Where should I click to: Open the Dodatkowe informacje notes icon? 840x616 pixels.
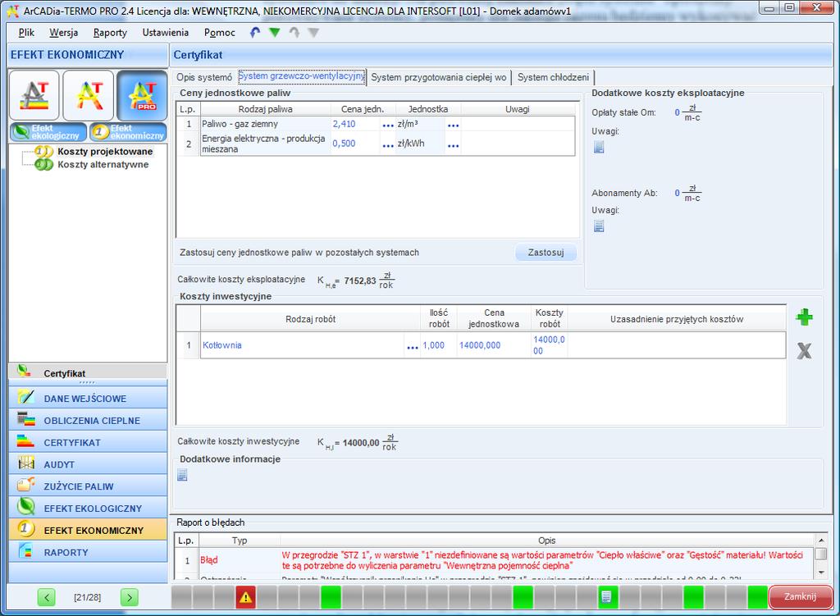[183, 475]
